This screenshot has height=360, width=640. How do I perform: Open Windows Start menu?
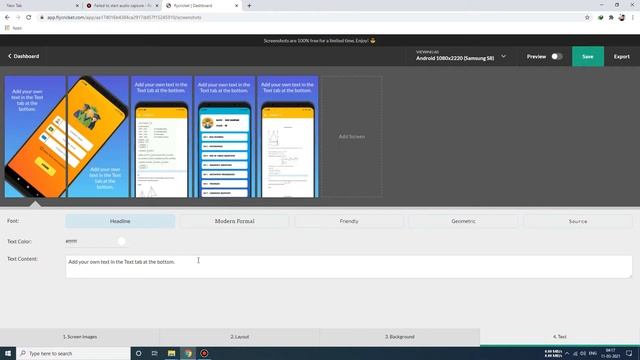(x=8, y=353)
